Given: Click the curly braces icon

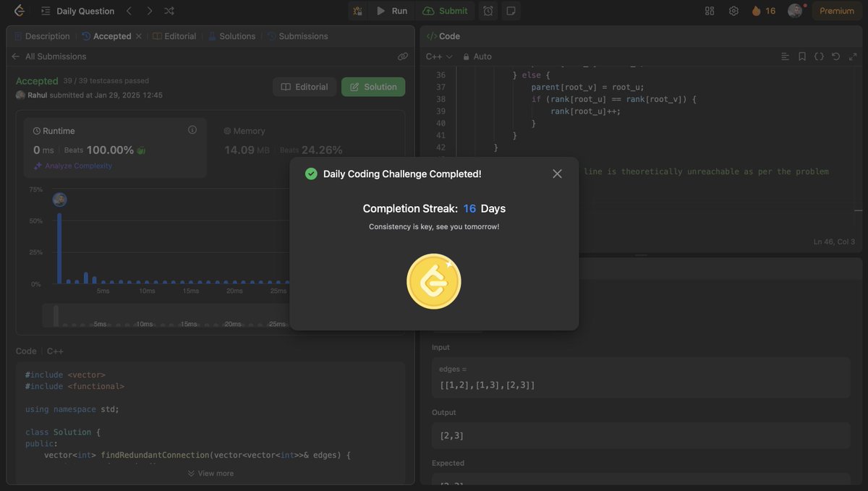Looking at the screenshot, I should pos(819,56).
